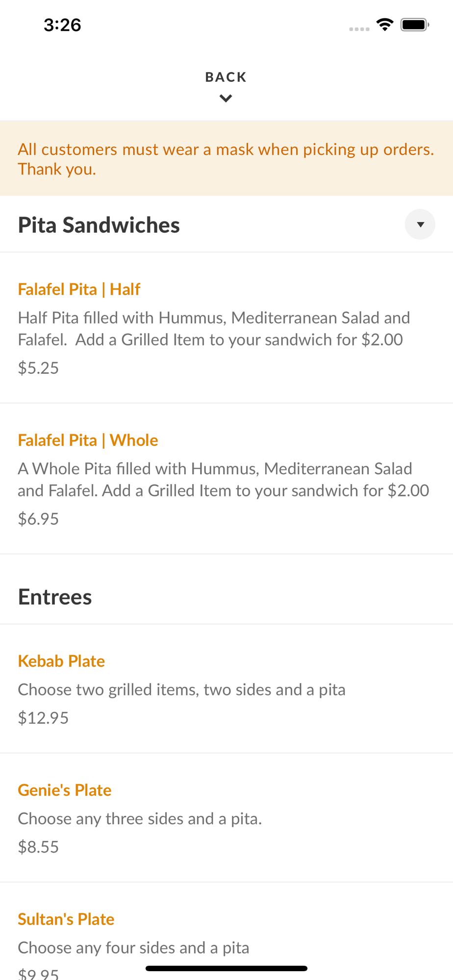Tap the home indicator bar
This screenshot has height=980, width=453.
226,968
